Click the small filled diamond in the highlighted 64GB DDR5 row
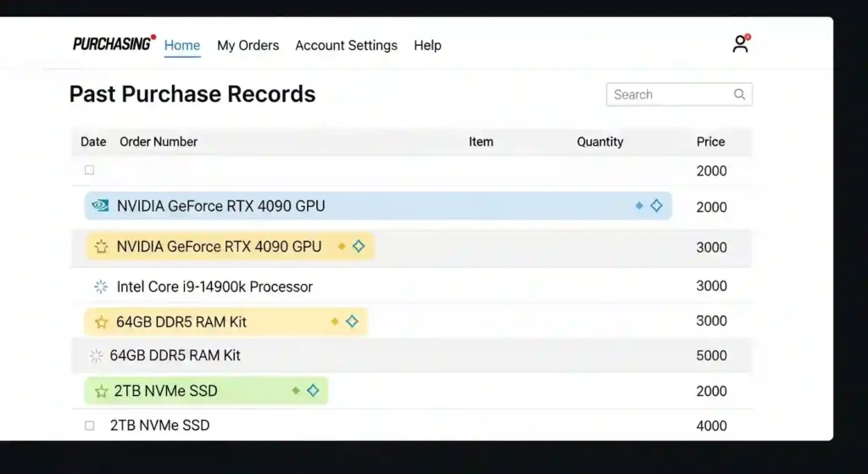This screenshot has width=868, height=474. pyautogui.click(x=334, y=321)
